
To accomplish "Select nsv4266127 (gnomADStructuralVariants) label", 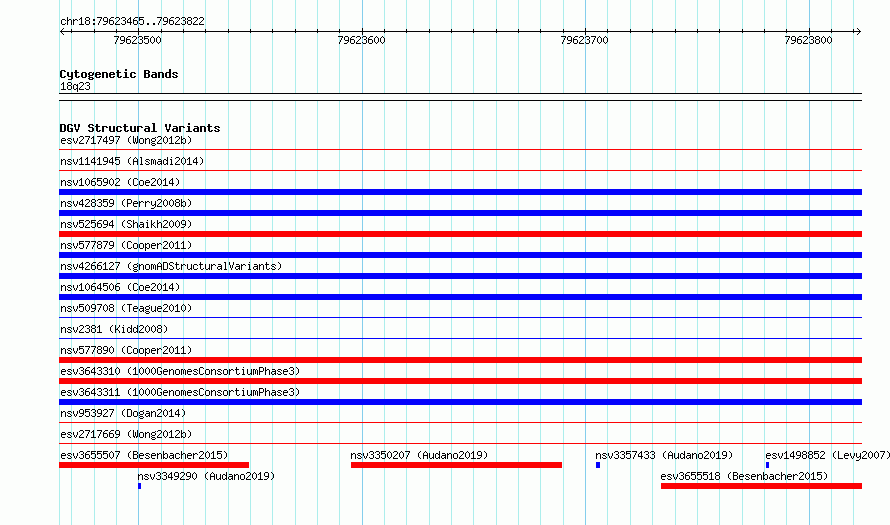I will 171,266.
